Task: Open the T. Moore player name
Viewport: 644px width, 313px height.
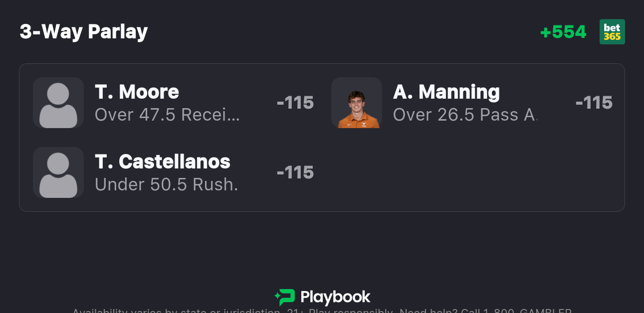Action: (137, 92)
